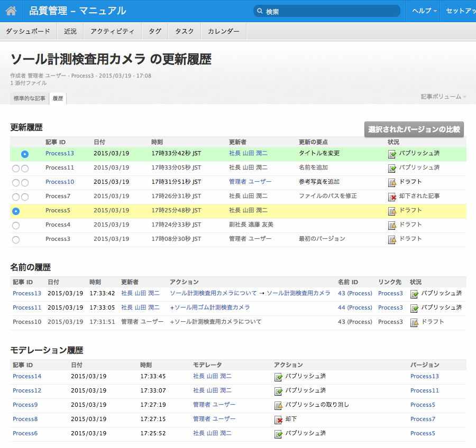Open the タスク tab
The height and width of the screenshot is (448, 476).
(184, 31)
